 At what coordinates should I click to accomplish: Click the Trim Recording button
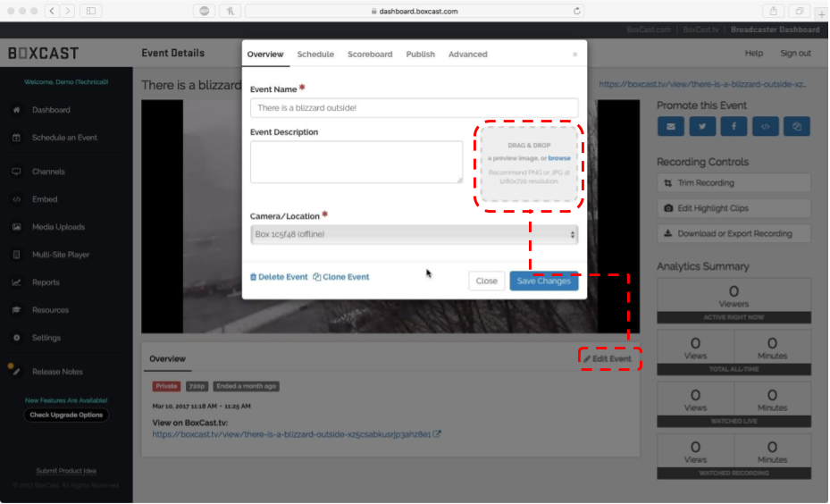pyautogui.click(x=734, y=183)
